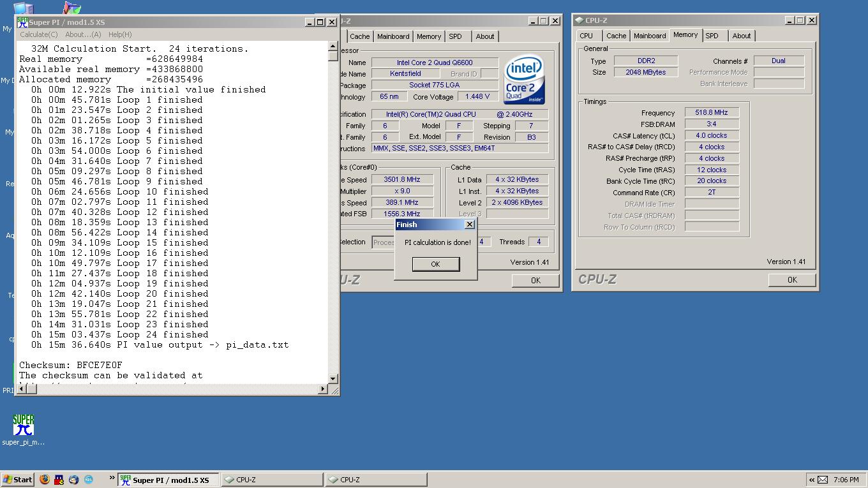Click the Size 2048 MBytes field

click(646, 72)
